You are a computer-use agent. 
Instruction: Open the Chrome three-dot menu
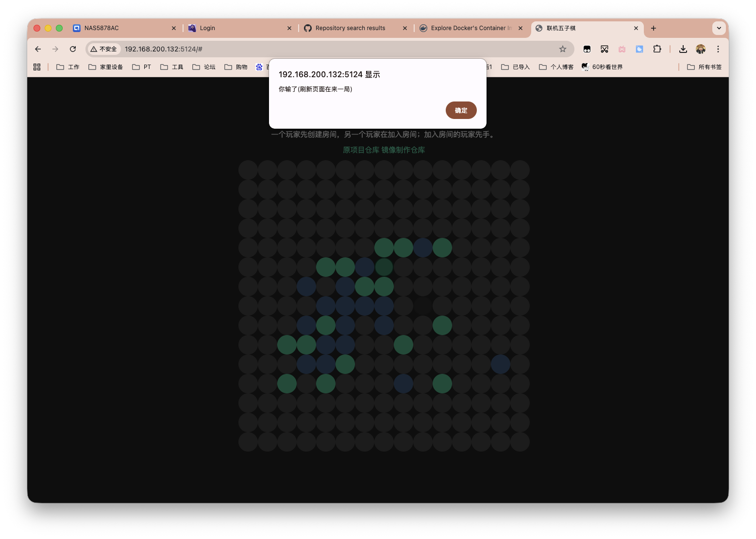coord(718,49)
